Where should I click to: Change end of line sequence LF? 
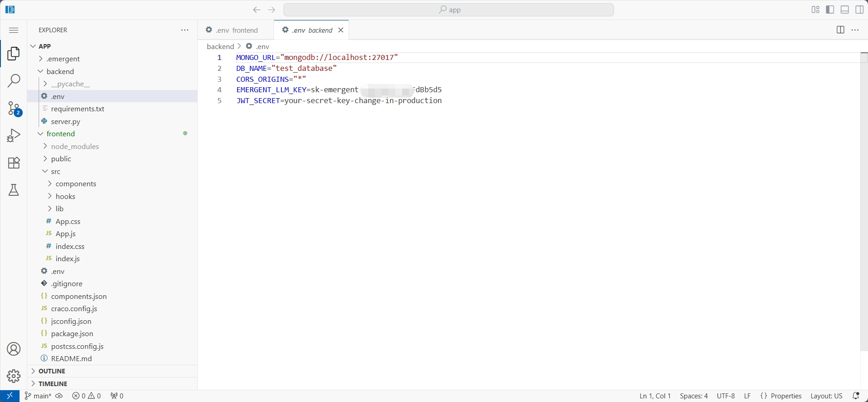click(x=748, y=396)
